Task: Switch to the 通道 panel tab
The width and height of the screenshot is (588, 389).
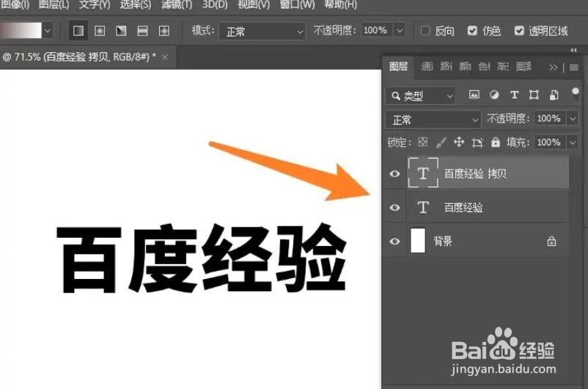Action: [x=427, y=67]
